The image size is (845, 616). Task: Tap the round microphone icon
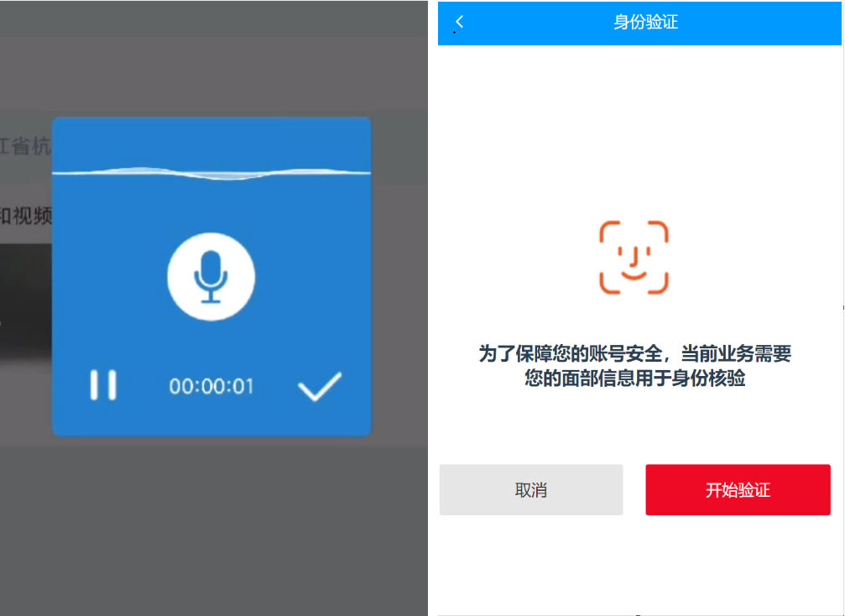[x=211, y=277]
